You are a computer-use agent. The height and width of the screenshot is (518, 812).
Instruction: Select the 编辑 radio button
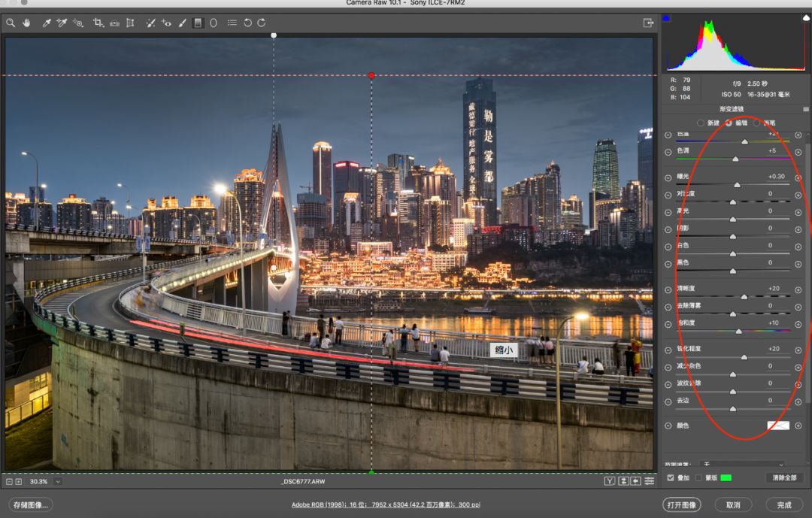[729, 123]
